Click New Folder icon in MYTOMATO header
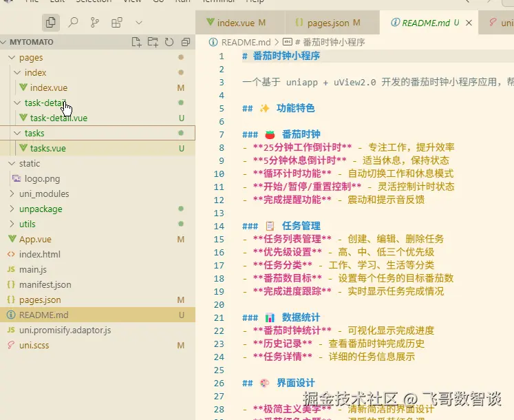 tap(153, 42)
